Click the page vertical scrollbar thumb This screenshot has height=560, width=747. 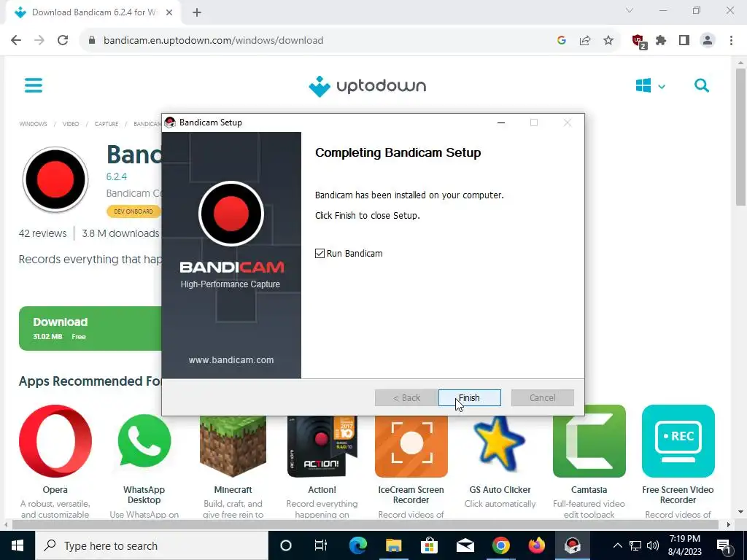(x=740, y=137)
